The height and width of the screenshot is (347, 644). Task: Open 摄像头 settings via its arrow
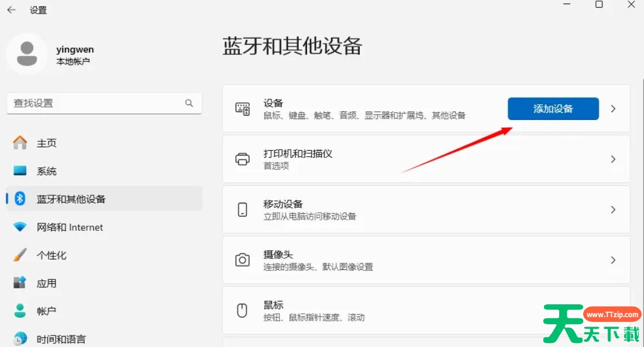point(613,260)
